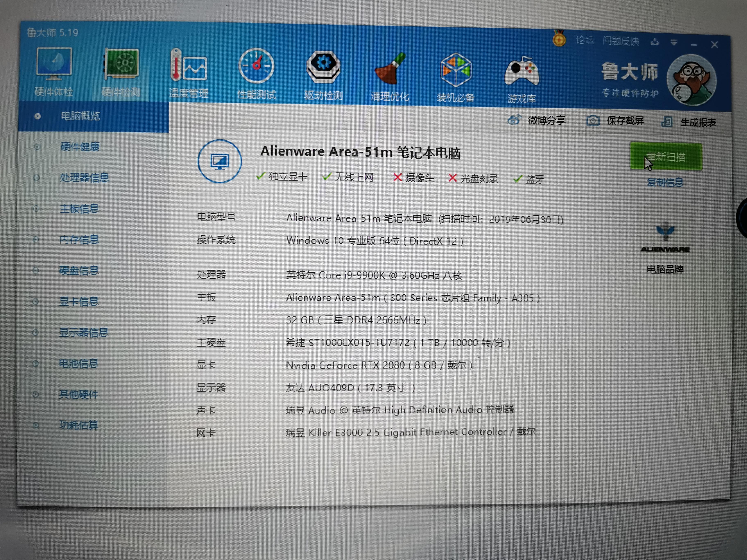Click the Nvidia GeForce RTX 2080 value

coord(379,365)
